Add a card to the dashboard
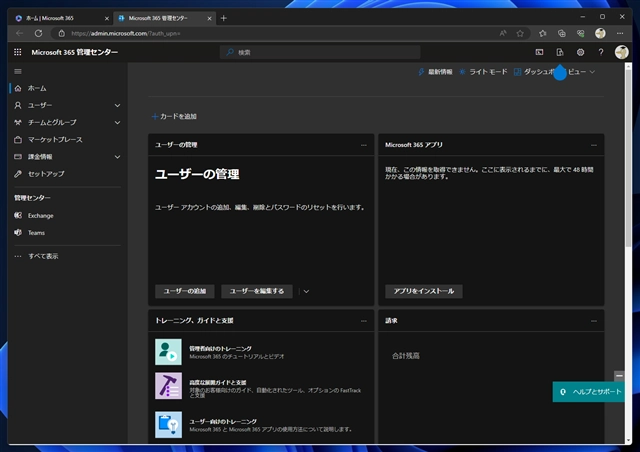Image resolution: width=640 pixels, height=452 pixels. [174, 116]
